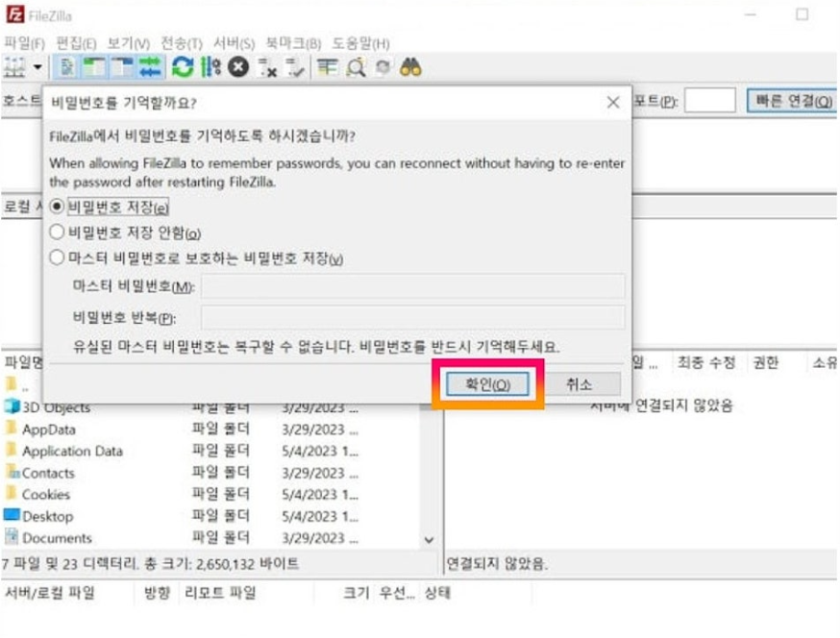Viewport: 840px width, 638px height.
Task: Open the 도움말(H) menu
Action: [360, 43]
